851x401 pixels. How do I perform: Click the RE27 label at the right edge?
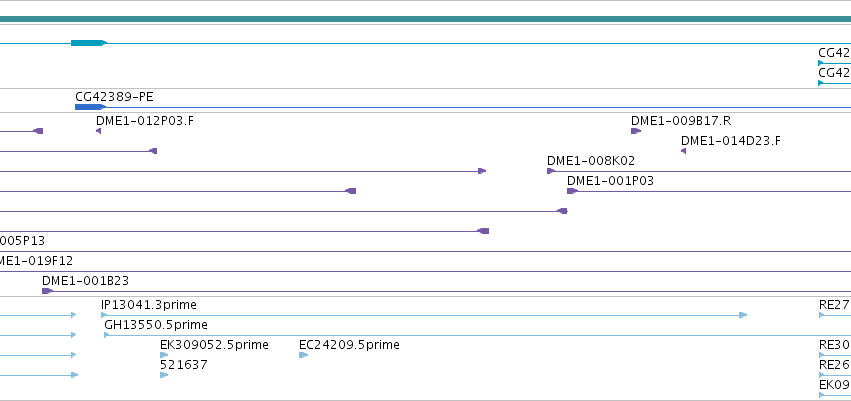click(x=835, y=305)
